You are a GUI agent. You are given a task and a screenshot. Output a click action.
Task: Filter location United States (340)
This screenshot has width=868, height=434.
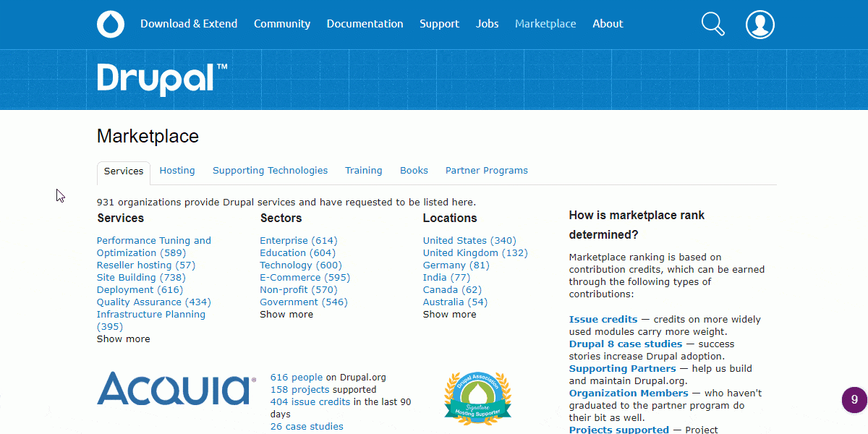pyautogui.click(x=470, y=241)
